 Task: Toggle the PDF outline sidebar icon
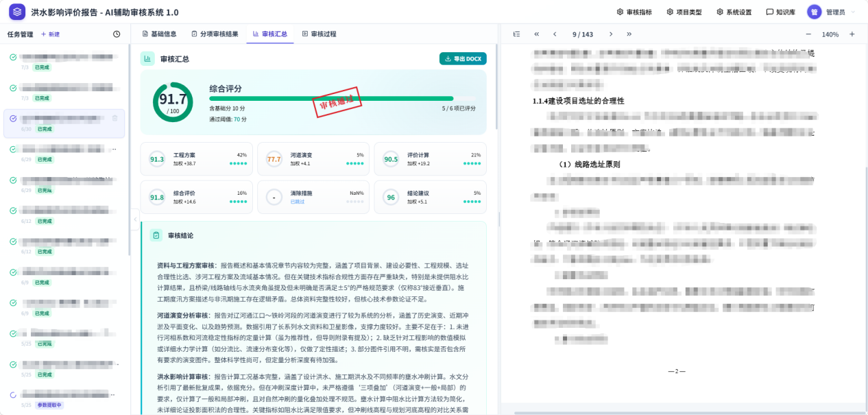(517, 34)
